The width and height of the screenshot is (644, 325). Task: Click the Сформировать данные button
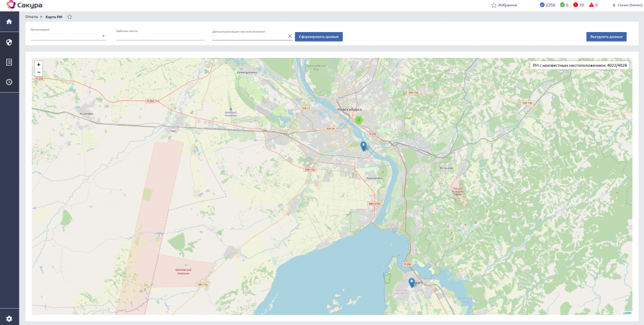click(319, 37)
